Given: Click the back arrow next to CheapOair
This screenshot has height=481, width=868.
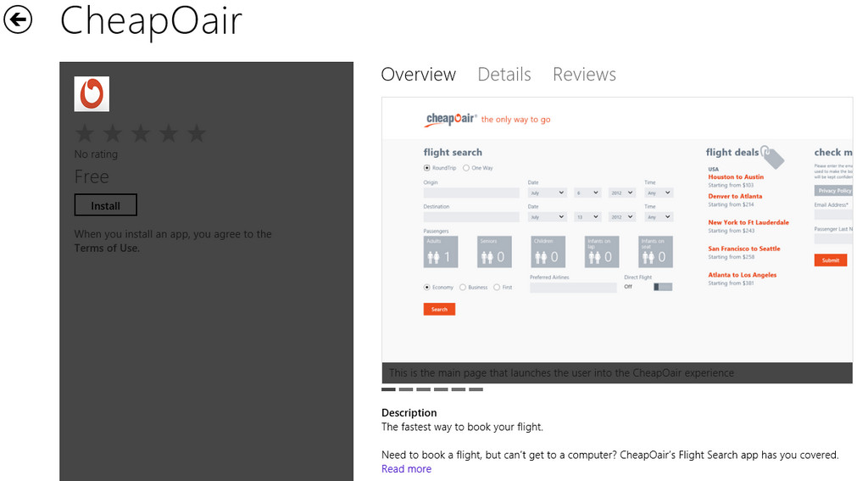Looking at the screenshot, I should coord(18,20).
